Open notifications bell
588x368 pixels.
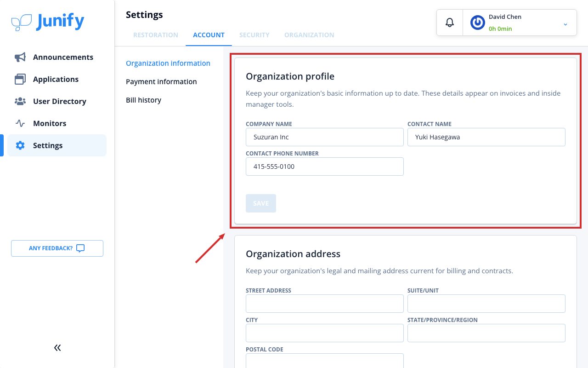click(x=450, y=22)
